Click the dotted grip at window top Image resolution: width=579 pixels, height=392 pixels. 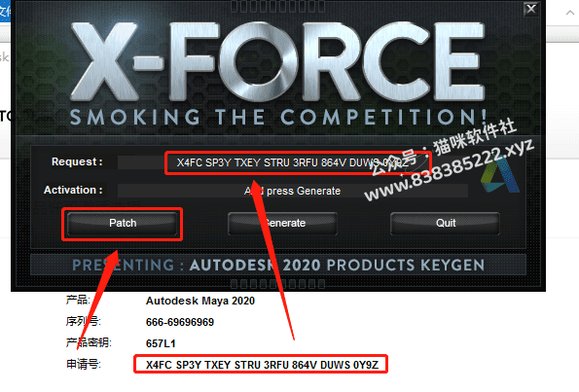coord(277,6)
